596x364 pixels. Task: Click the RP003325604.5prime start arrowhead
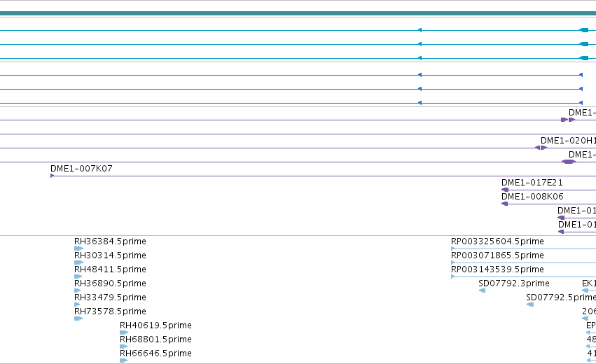click(x=452, y=248)
